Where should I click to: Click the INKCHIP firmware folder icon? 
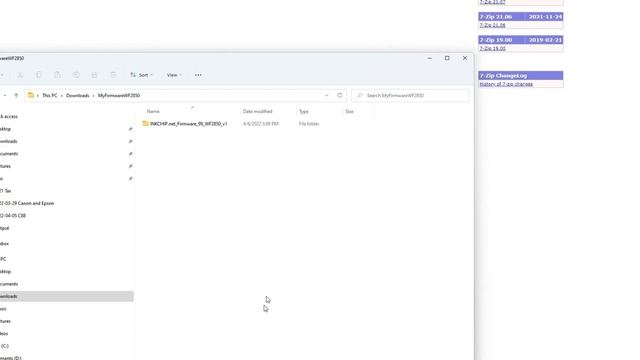click(145, 124)
